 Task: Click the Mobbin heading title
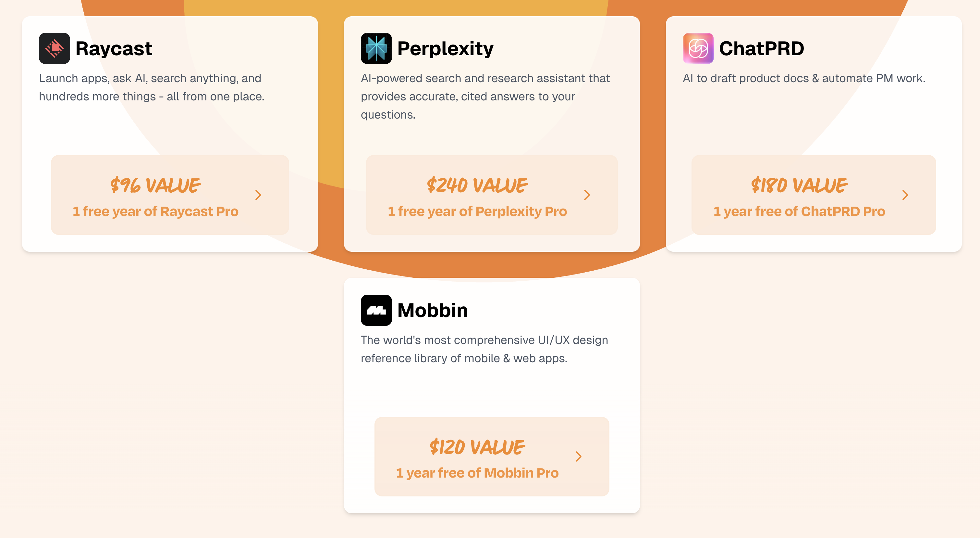[433, 310]
